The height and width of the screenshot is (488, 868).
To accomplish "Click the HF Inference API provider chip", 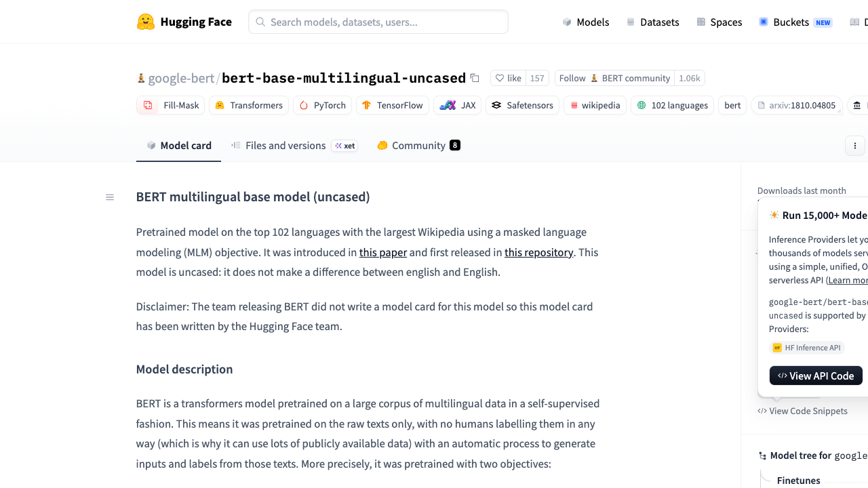I will click(807, 348).
